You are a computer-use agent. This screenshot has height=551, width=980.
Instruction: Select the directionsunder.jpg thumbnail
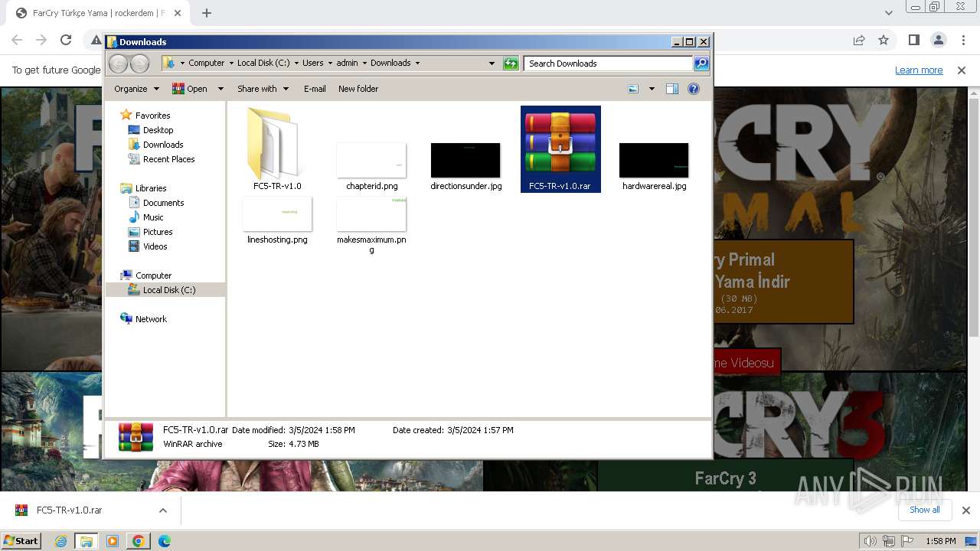465,167
